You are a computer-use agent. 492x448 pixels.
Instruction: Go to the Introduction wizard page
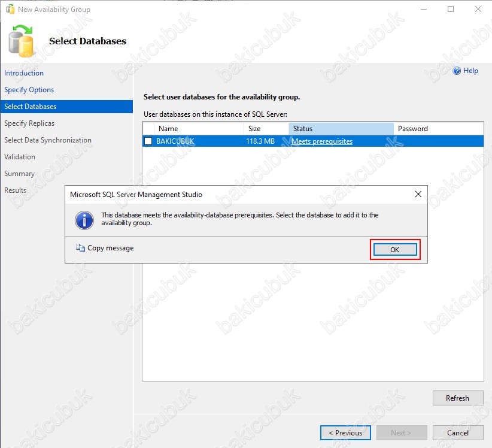point(24,73)
